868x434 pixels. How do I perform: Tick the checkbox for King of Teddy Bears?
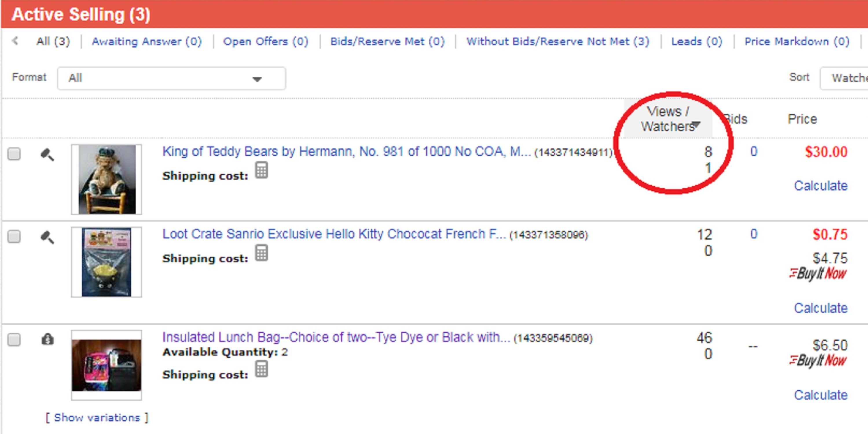point(14,154)
